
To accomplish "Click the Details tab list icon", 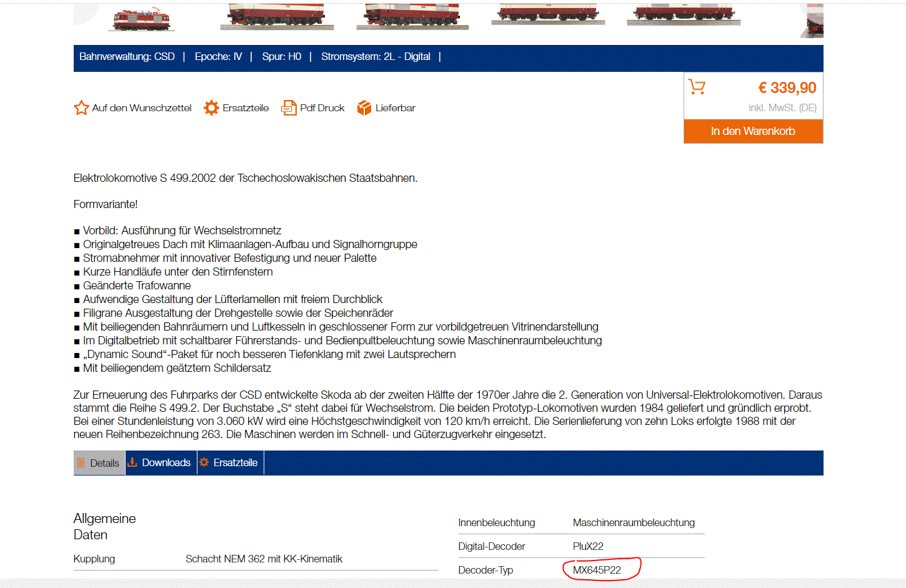I will (x=81, y=463).
